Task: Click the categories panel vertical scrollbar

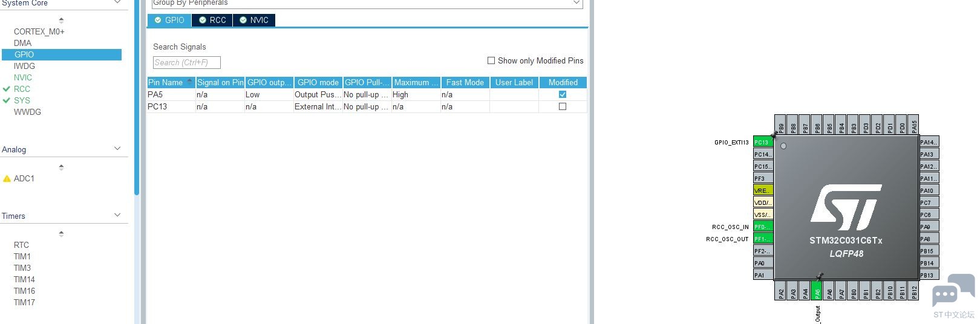Action: 137,97
